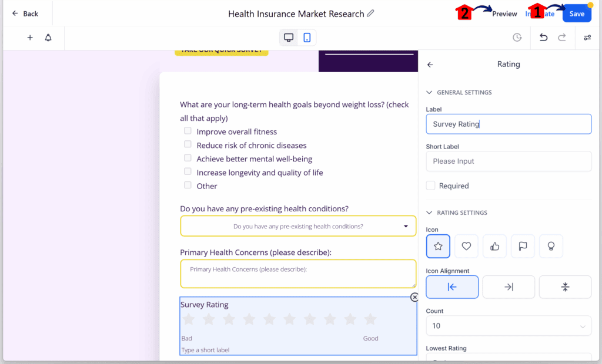Screen dimensions: 602x364
Task: Check Achieve better mental well-being
Action: point(188,159)
